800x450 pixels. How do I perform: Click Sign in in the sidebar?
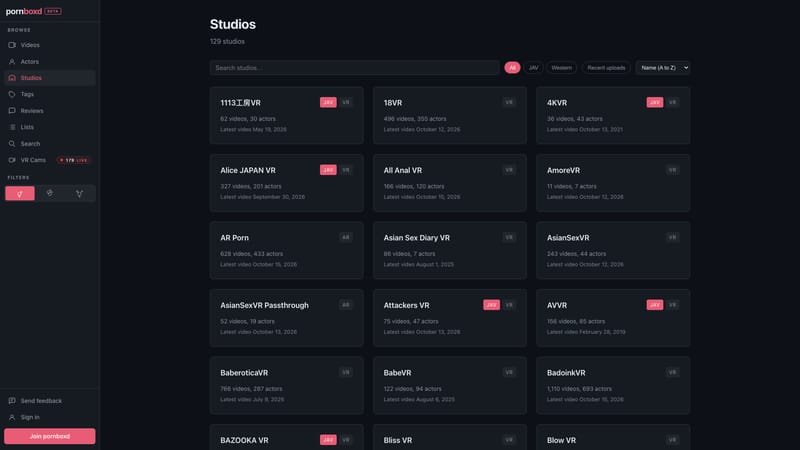49,417
